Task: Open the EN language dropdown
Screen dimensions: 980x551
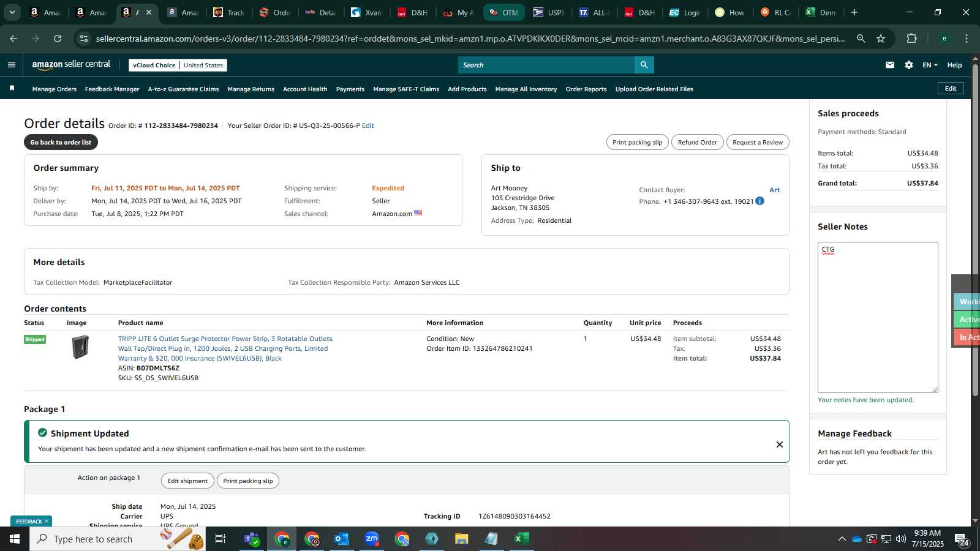Action: tap(930, 65)
